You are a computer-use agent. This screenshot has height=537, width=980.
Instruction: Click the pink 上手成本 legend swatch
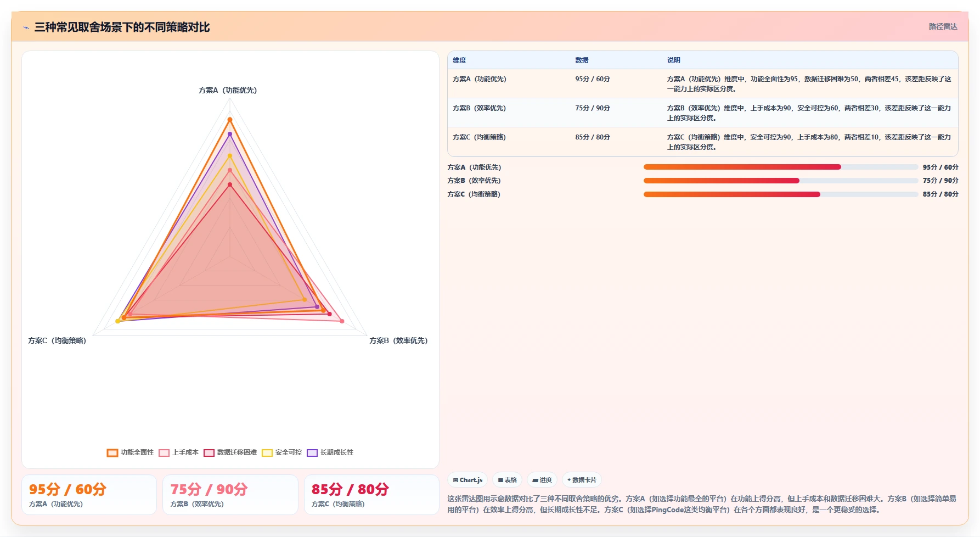pos(164,452)
